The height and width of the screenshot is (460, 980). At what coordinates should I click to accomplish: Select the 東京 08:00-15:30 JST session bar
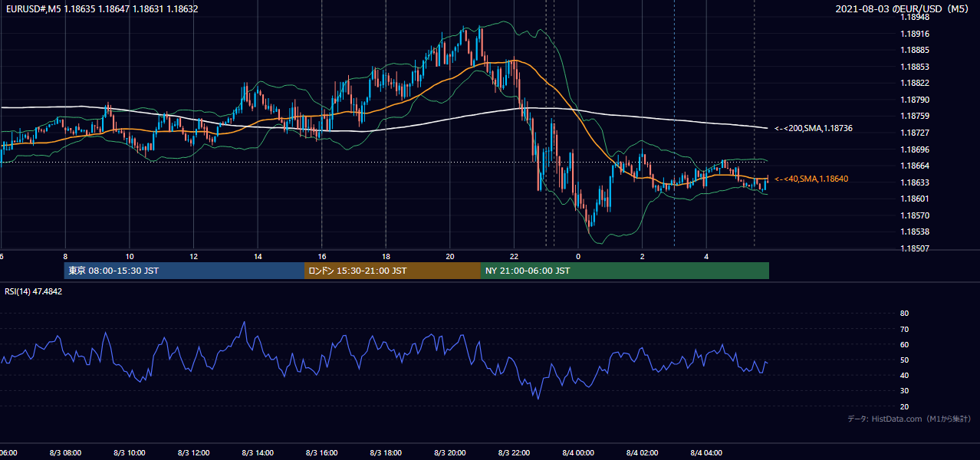[x=184, y=271]
